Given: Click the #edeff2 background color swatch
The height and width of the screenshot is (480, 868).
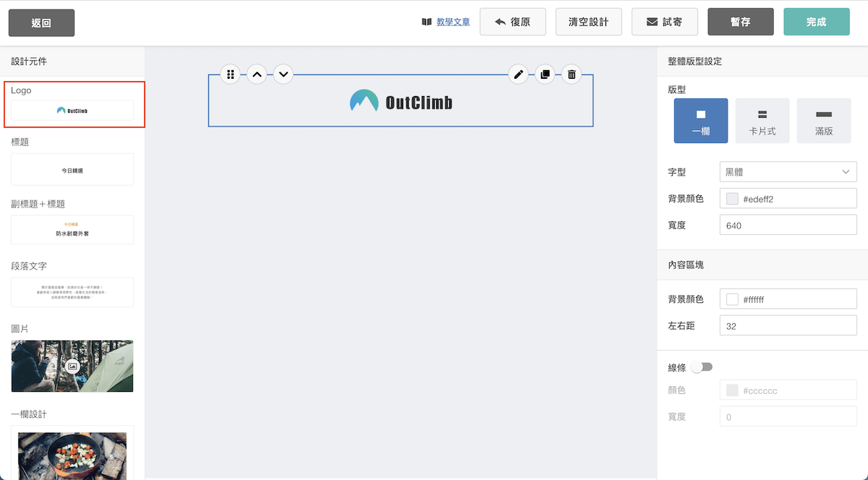Looking at the screenshot, I should click(x=732, y=199).
